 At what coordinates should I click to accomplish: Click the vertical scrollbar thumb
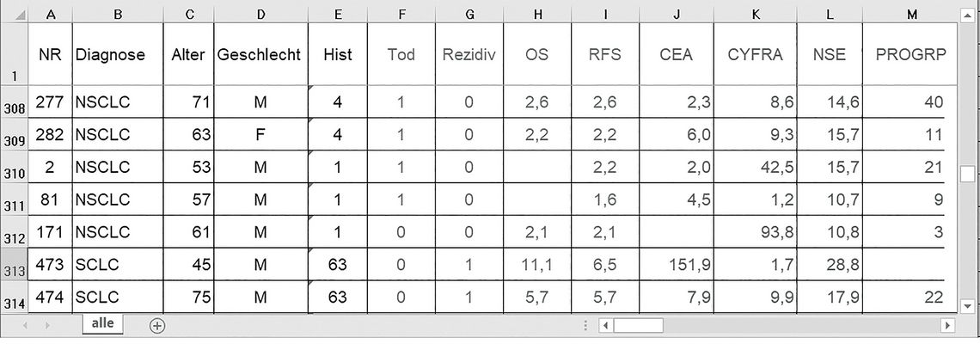968,174
